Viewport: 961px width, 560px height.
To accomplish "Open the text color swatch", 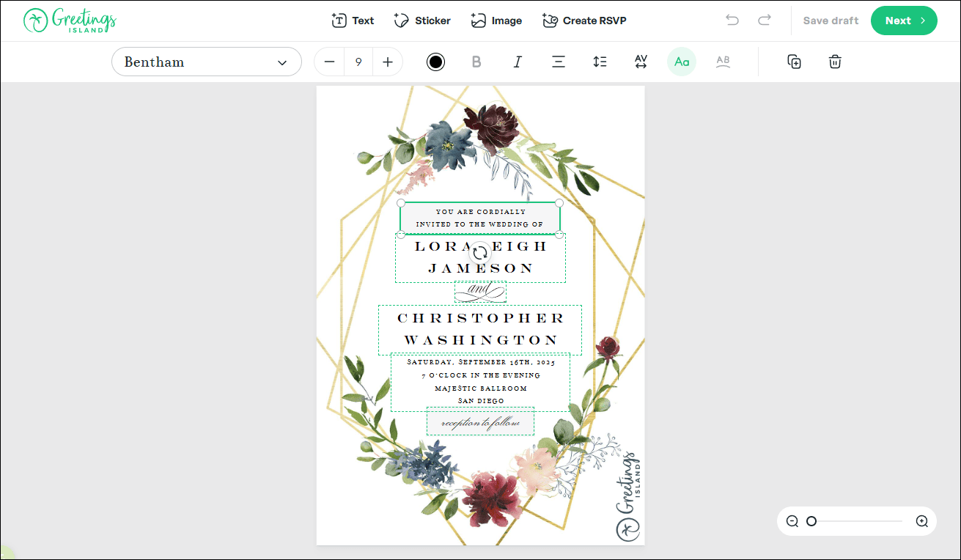I will (x=435, y=62).
